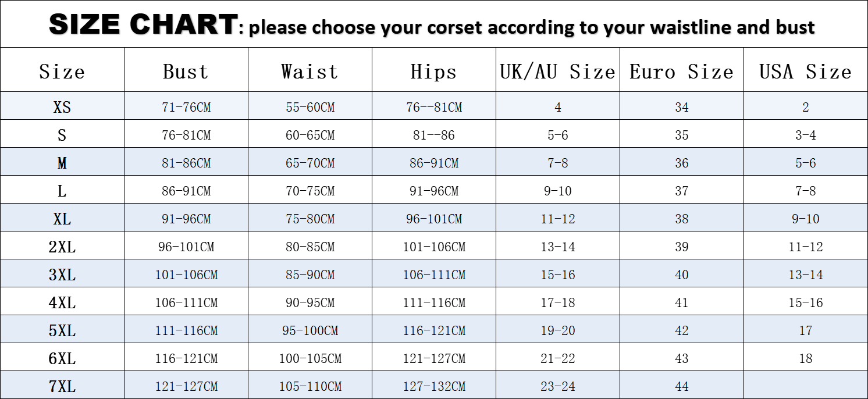Click bust value 71-76CM cell

pyautogui.click(x=186, y=107)
